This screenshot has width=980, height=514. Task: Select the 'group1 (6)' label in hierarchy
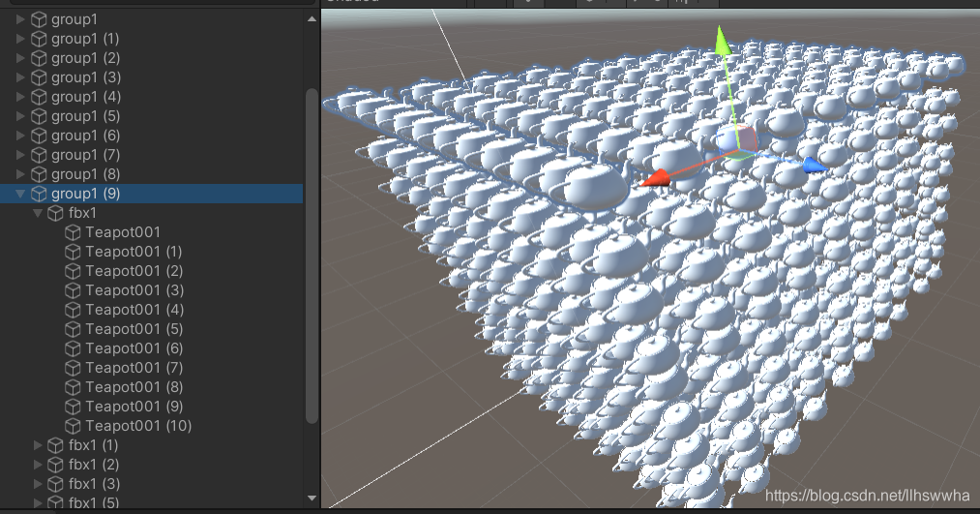86,136
